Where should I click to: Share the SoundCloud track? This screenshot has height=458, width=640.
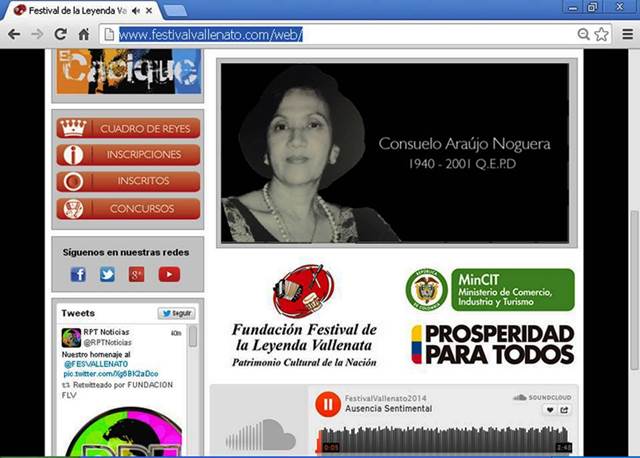click(x=564, y=410)
